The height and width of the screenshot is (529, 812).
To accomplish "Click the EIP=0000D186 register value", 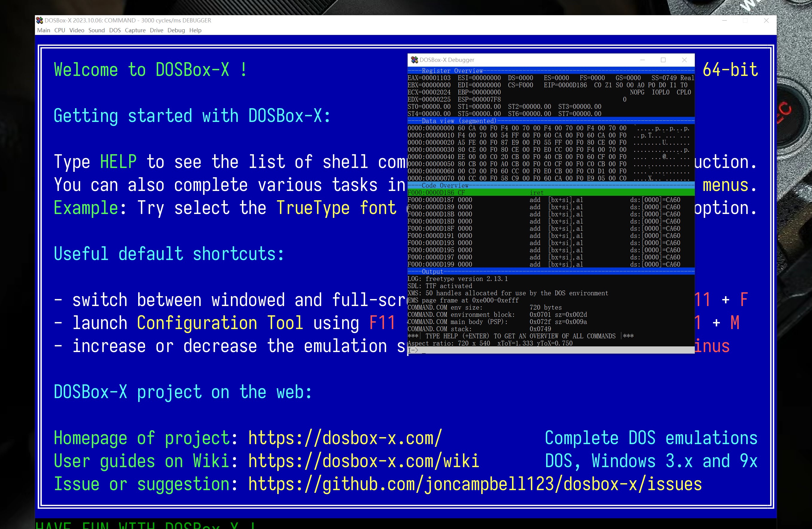I will click(565, 85).
